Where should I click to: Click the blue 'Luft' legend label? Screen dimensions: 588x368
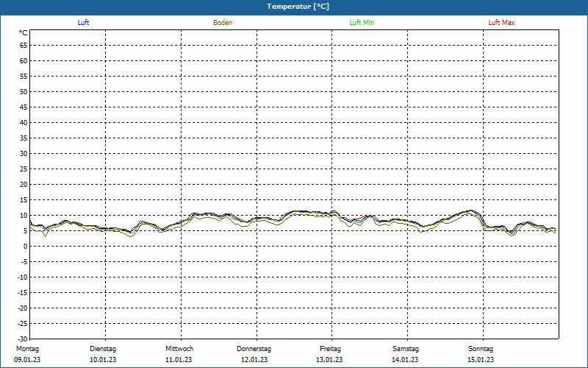tap(83, 23)
